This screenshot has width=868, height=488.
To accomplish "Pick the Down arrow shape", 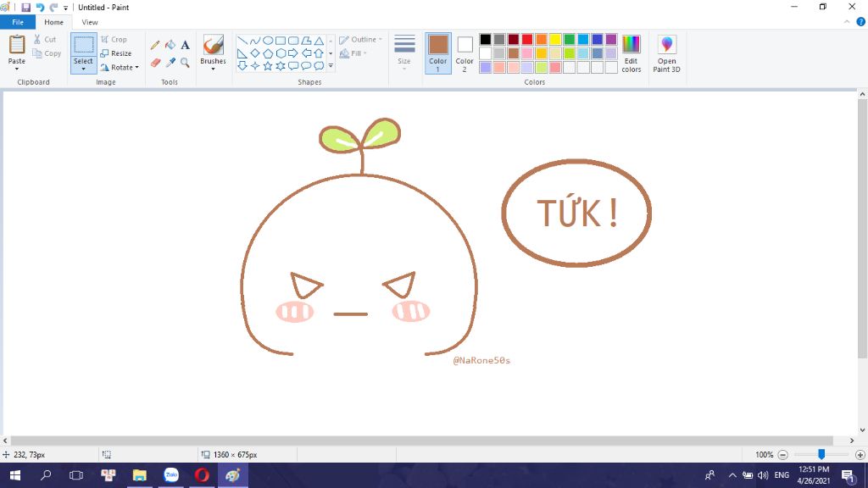I will click(x=242, y=66).
